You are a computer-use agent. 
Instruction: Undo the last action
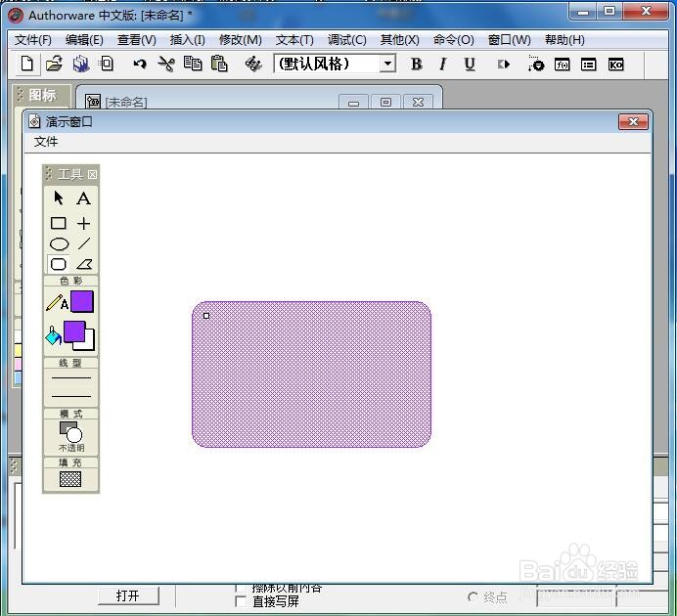click(140, 65)
